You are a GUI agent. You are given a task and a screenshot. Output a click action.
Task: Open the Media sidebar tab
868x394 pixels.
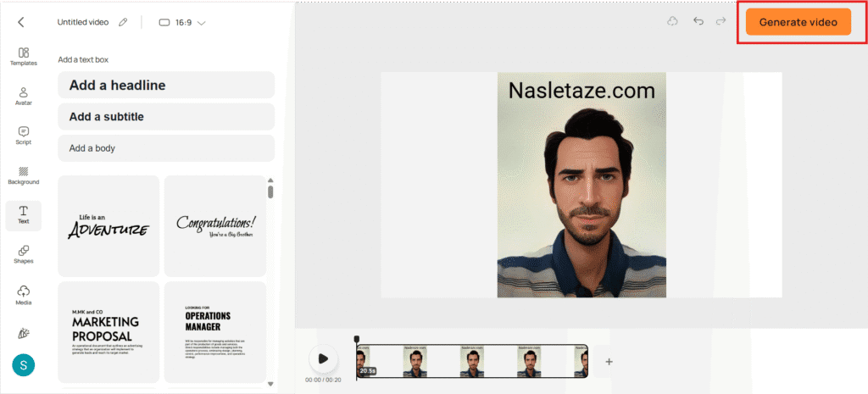(23, 296)
